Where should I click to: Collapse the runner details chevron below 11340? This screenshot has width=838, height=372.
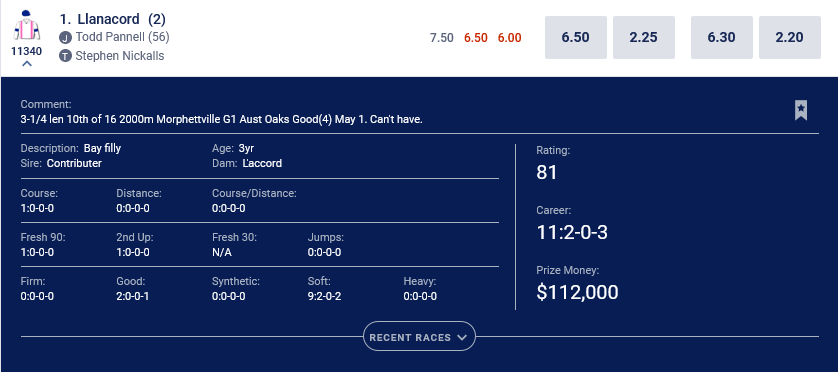(x=27, y=64)
